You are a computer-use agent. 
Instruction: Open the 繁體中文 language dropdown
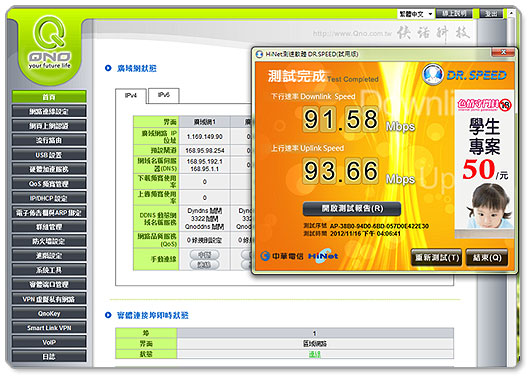click(416, 14)
